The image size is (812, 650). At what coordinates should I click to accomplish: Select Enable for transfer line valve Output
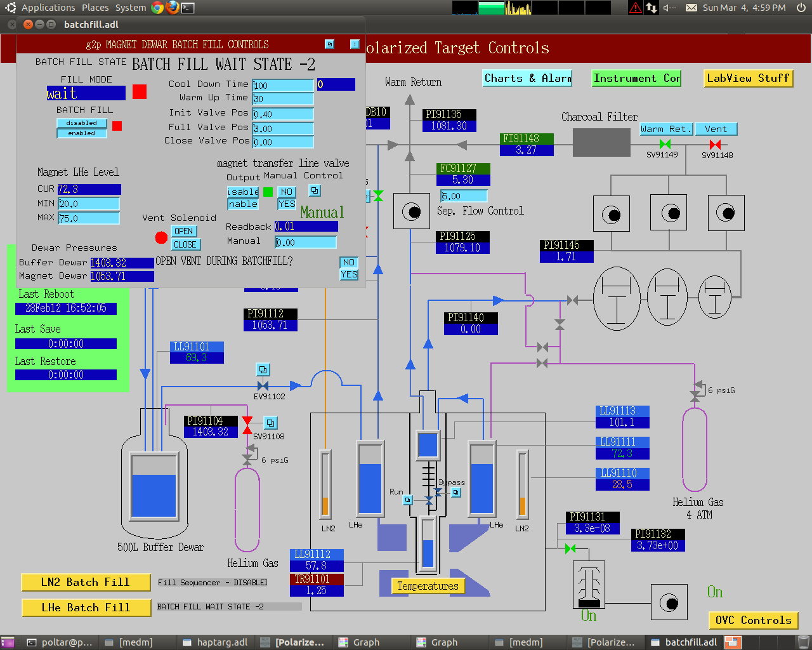243,204
